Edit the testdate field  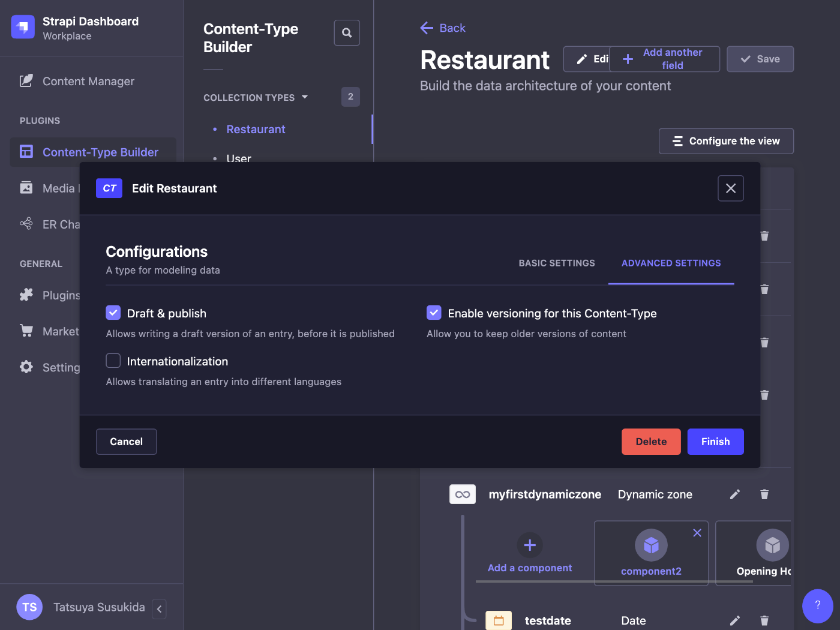coord(735,620)
